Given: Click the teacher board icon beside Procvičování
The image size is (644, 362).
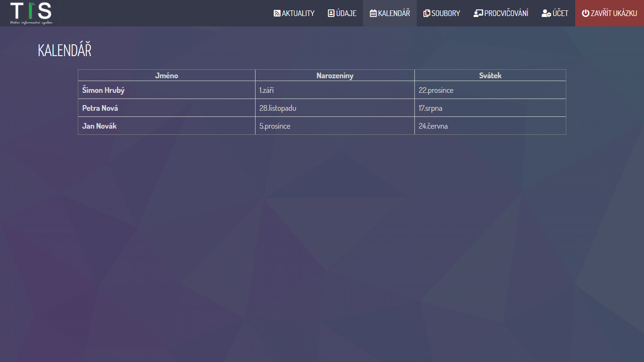Looking at the screenshot, I should coord(478,13).
